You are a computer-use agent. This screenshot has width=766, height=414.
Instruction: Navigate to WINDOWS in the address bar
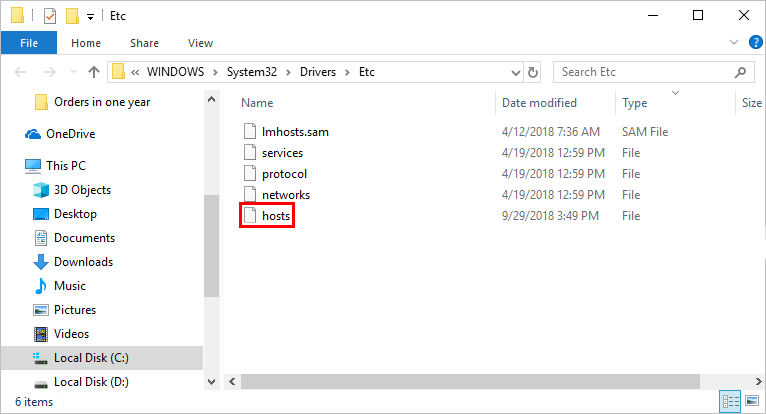[175, 72]
